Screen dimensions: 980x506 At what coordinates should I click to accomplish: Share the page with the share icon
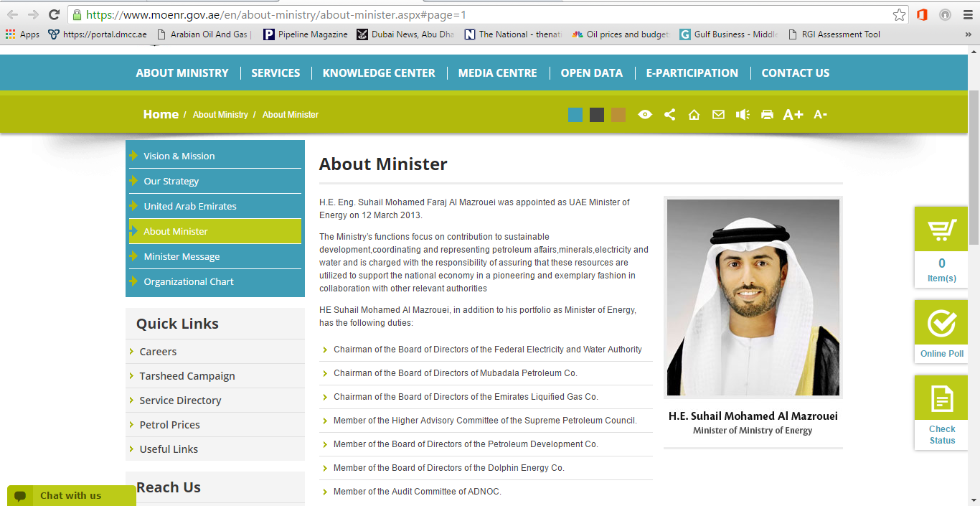(669, 115)
